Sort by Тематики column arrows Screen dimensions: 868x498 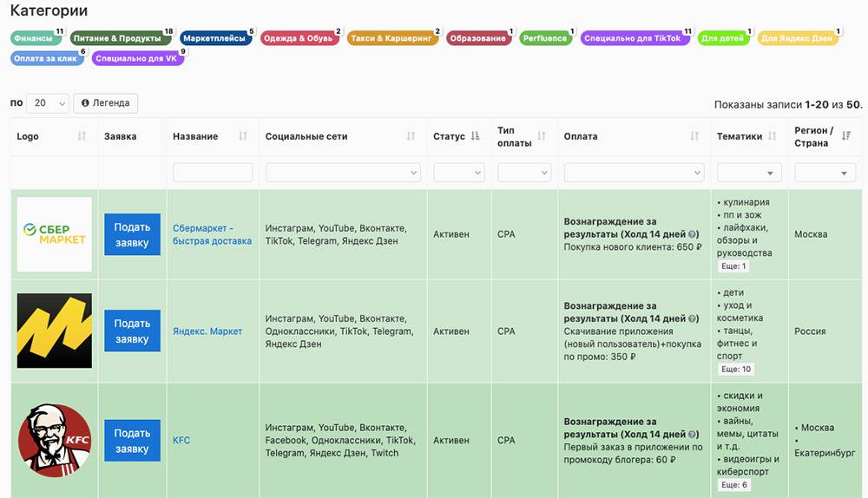772,136
